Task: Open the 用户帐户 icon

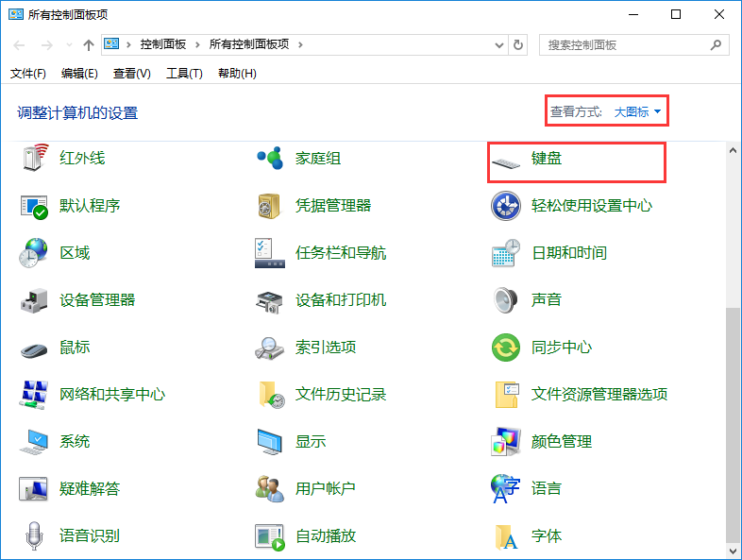Action: pos(271,489)
